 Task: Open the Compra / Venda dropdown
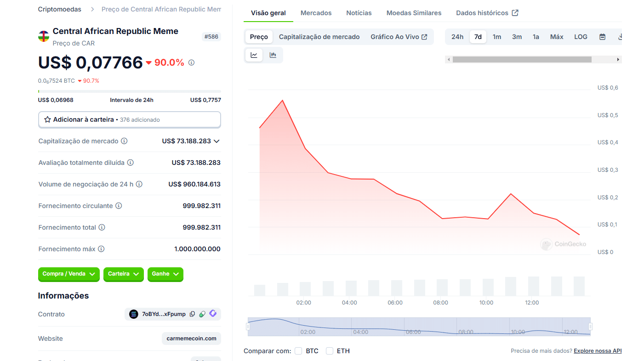69,274
